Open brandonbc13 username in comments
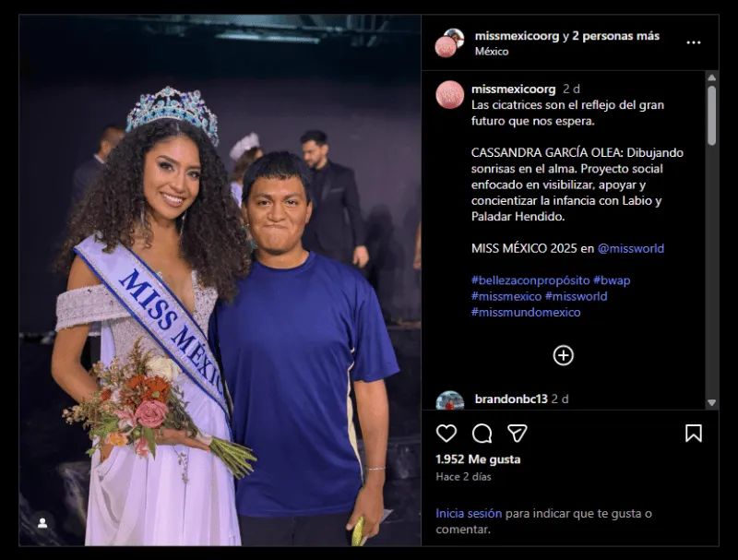 (x=510, y=399)
